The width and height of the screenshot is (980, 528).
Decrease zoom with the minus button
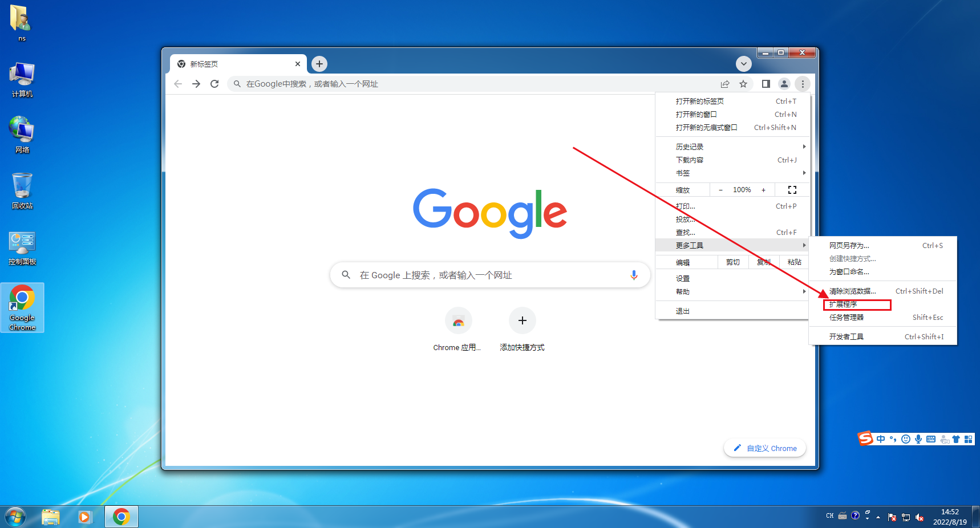720,190
